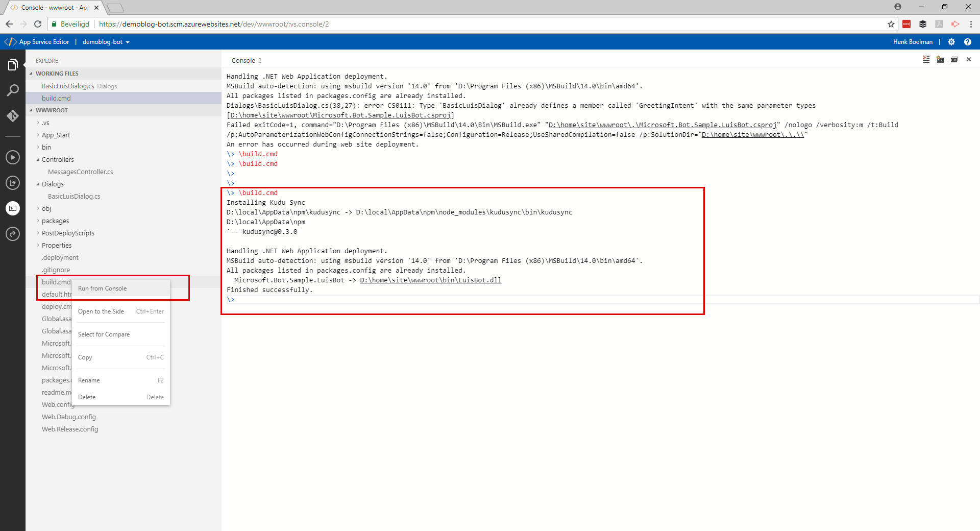Choose Select for Compare menu entry
The height and width of the screenshot is (531, 980).
pos(121,334)
